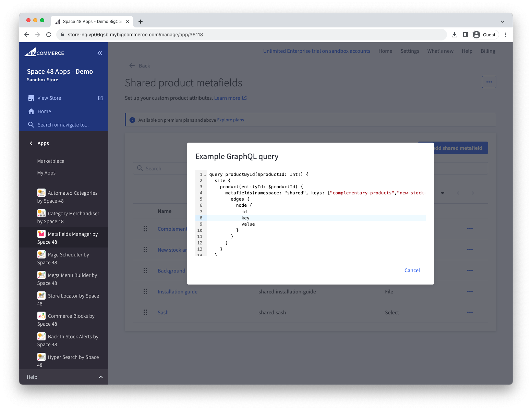Open Settings in top navigation
532x410 pixels.
(410, 51)
